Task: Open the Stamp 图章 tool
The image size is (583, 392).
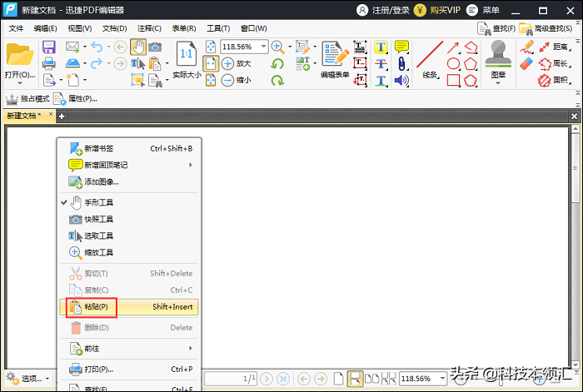Action: [x=498, y=59]
